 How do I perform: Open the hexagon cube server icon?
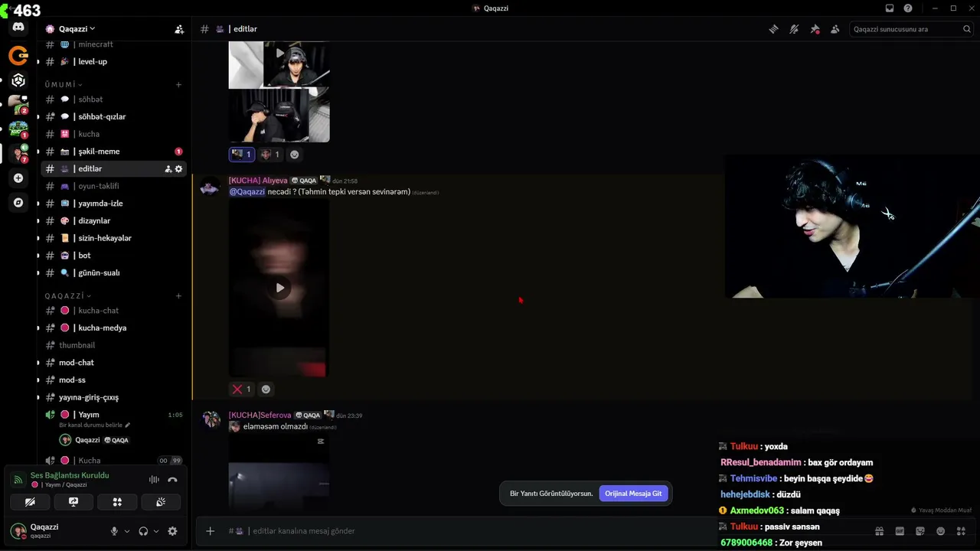click(x=18, y=80)
